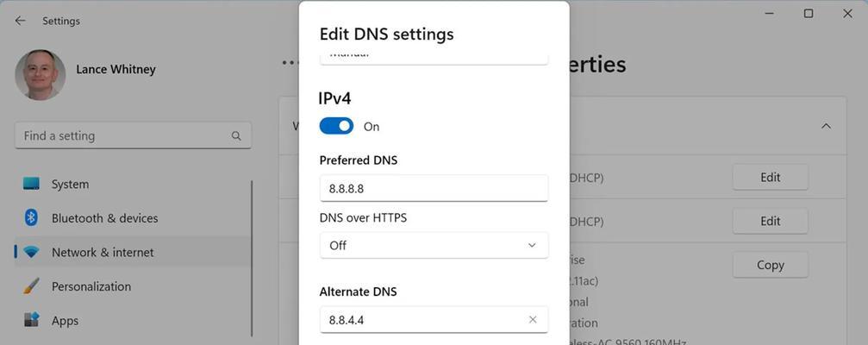Click the Preferred DNS input field
Screen dimensions: 868x345
pyautogui.click(x=434, y=188)
